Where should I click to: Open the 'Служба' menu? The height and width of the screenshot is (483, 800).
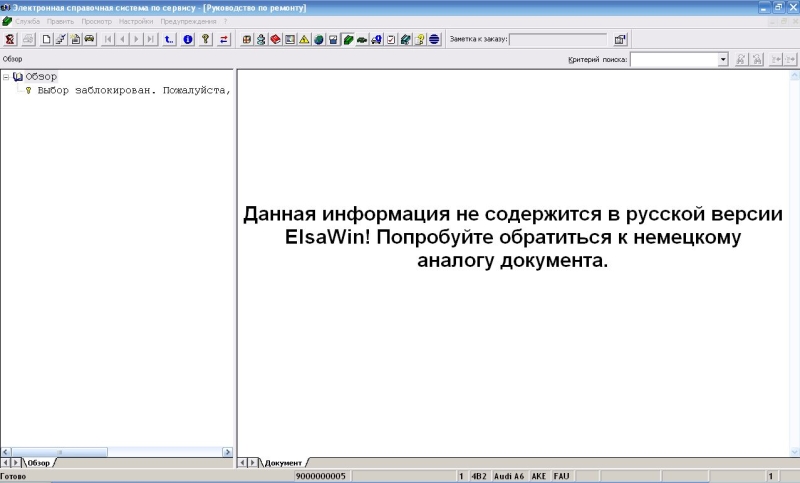(x=27, y=21)
